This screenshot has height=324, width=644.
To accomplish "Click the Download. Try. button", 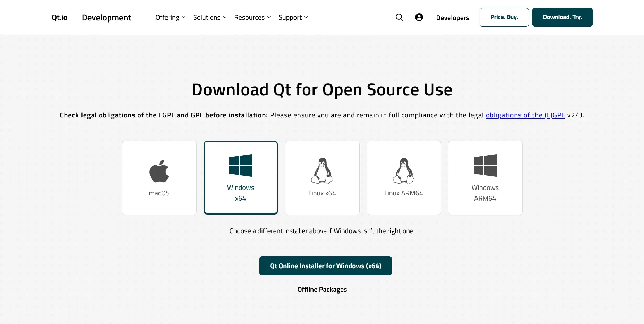I will 563,17.
